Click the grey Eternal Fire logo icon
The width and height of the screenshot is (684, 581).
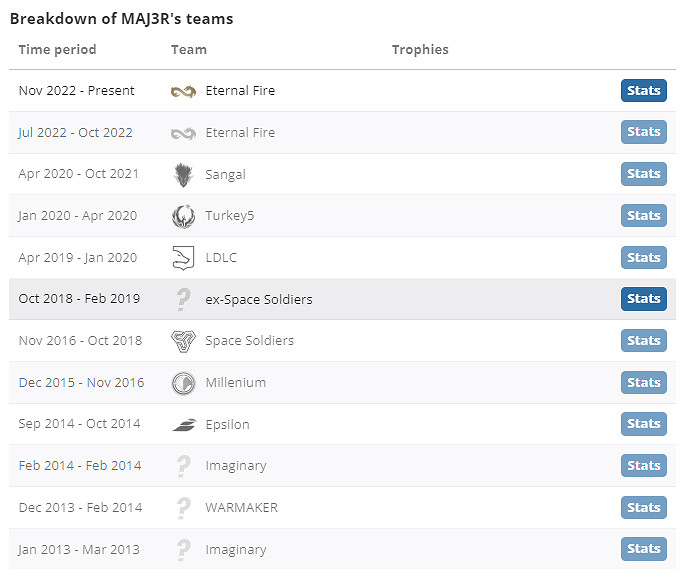(183, 133)
